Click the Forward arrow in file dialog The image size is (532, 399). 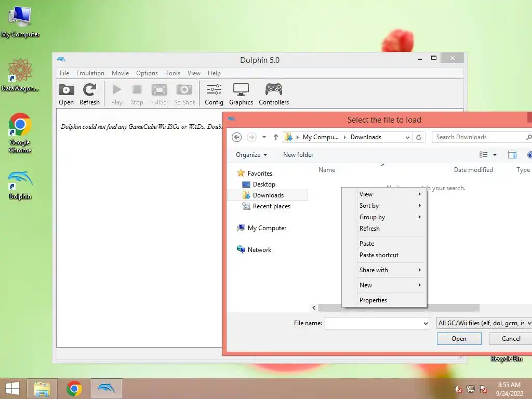click(x=251, y=137)
